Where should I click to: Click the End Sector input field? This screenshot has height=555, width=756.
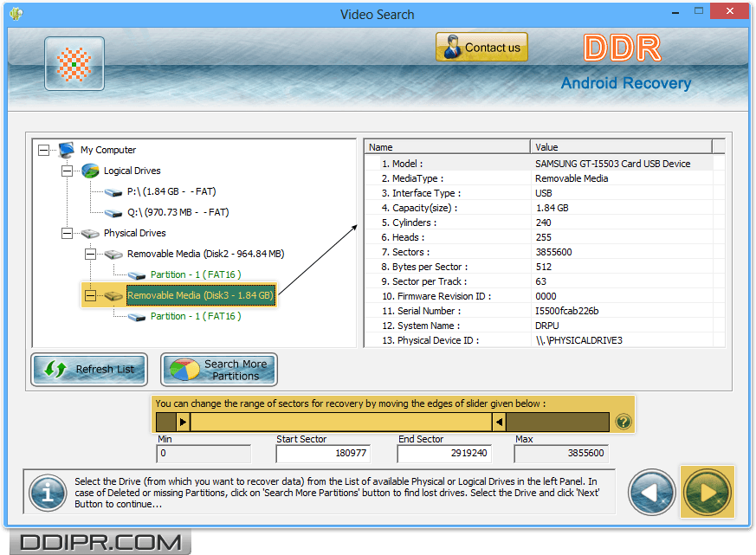point(444,453)
